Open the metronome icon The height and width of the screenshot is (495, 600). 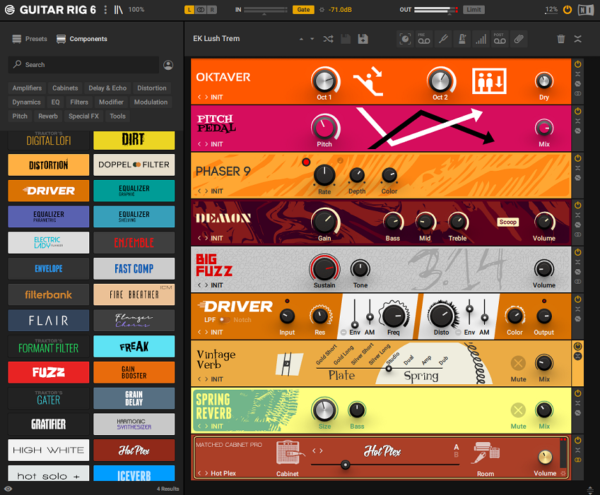pos(462,39)
